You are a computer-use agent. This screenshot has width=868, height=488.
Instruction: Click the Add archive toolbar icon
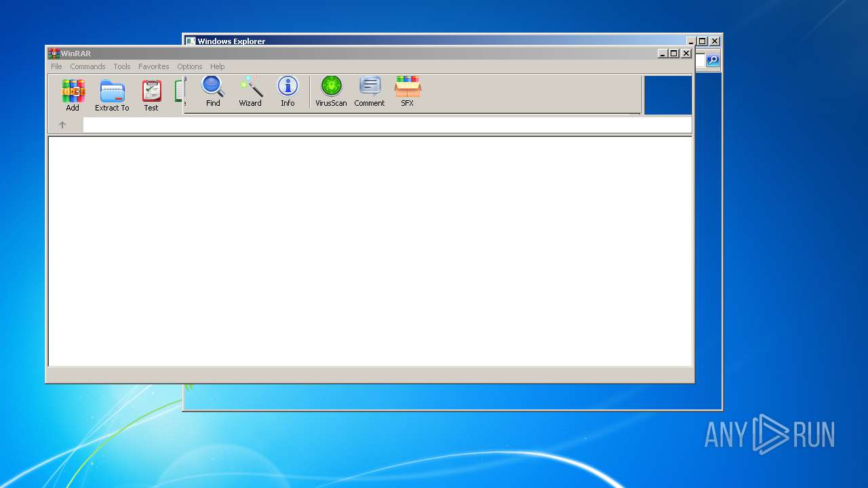click(73, 95)
